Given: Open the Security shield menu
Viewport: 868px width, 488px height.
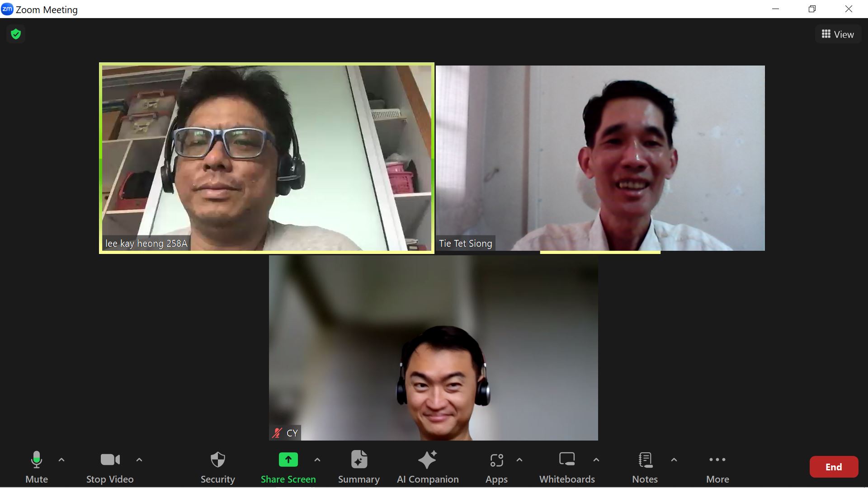Looking at the screenshot, I should pyautogui.click(x=218, y=467).
